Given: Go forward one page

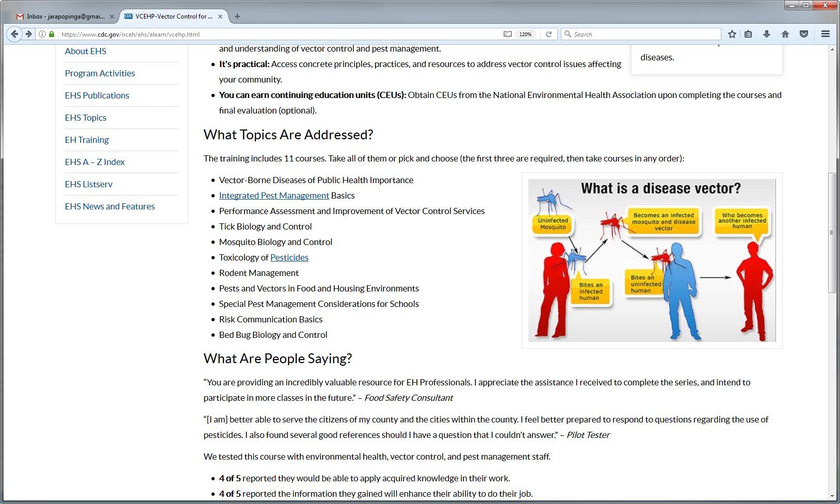Looking at the screenshot, I should [29, 34].
